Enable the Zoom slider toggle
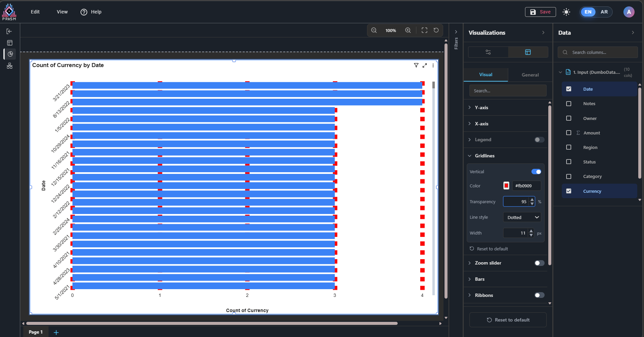The width and height of the screenshot is (644, 337). tap(539, 263)
